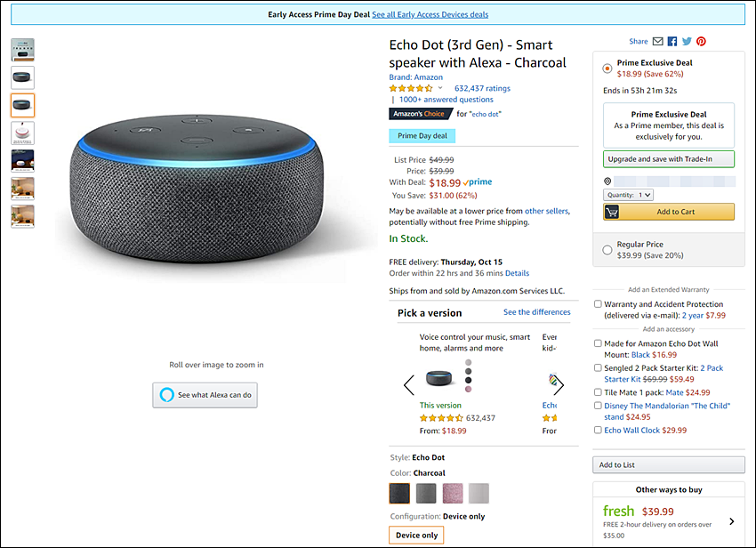The height and width of the screenshot is (548, 756).
Task: Expand the star ratings breakdown arrow
Action: click(440, 88)
